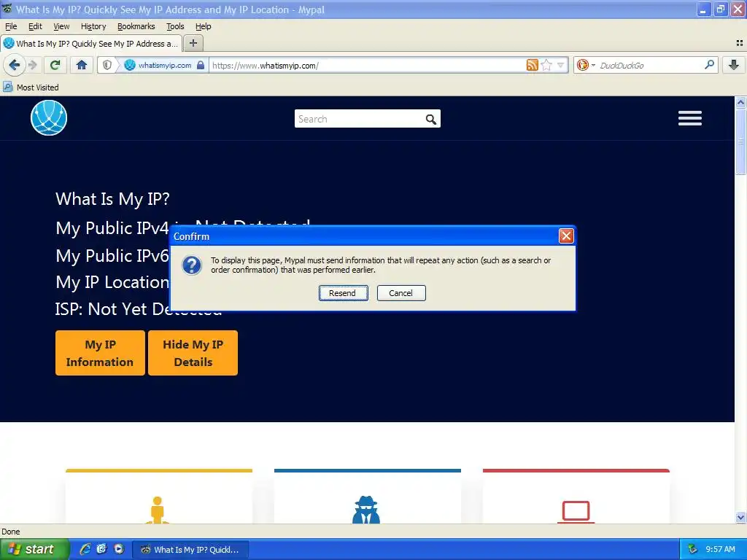
Task: Open a new tab with plus button
Action: click(x=193, y=43)
